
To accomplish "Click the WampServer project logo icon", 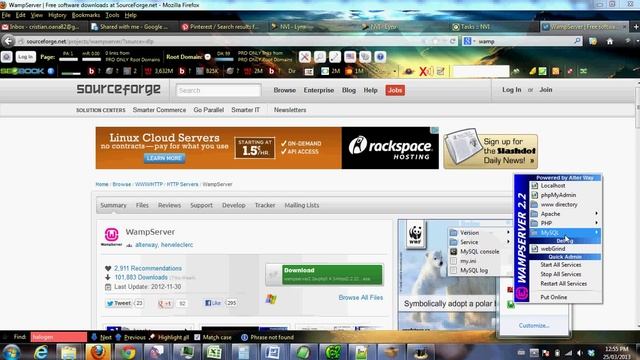I will [x=111, y=236].
